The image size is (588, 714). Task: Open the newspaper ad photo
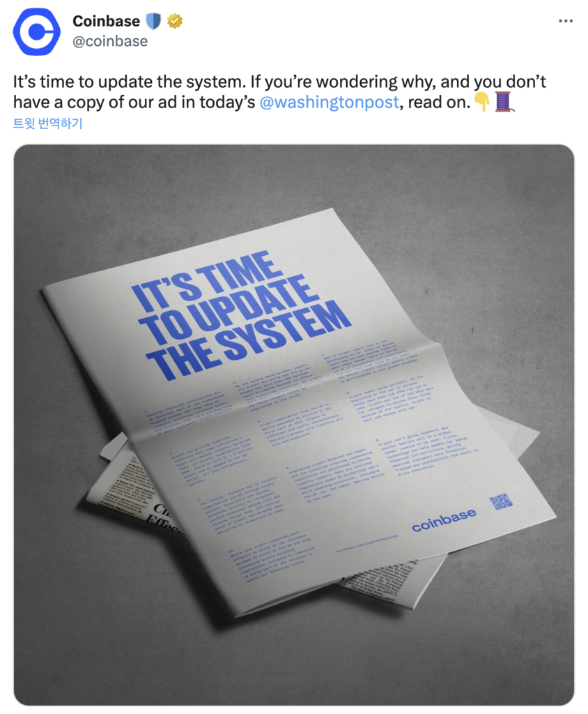click(294, 425)
